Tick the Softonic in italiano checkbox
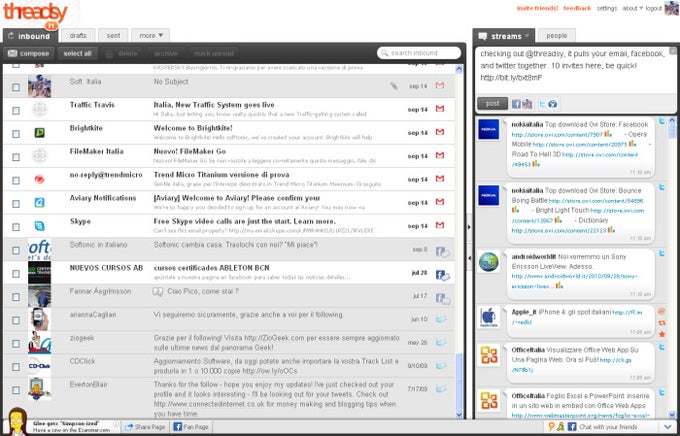Viewport: 680px width, 436px height. 16,250
